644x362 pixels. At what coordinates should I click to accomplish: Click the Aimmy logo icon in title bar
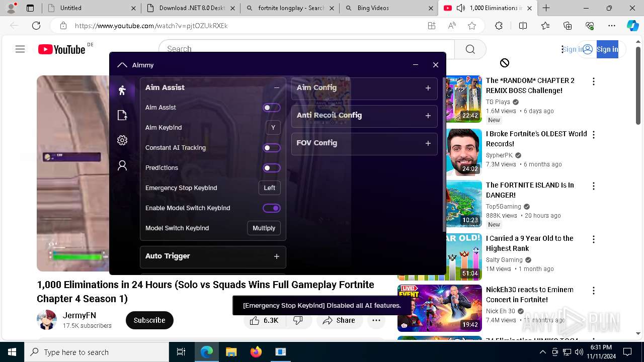(x=122, y=65)
